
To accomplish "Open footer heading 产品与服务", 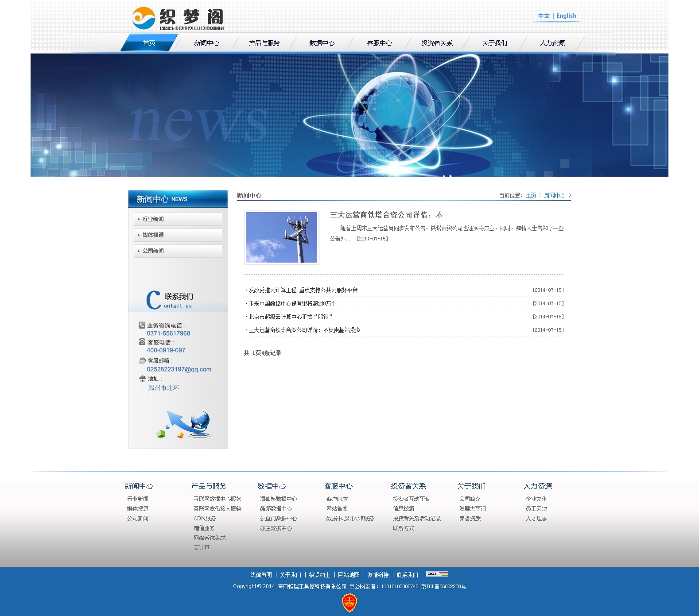I will click(209, 486).
